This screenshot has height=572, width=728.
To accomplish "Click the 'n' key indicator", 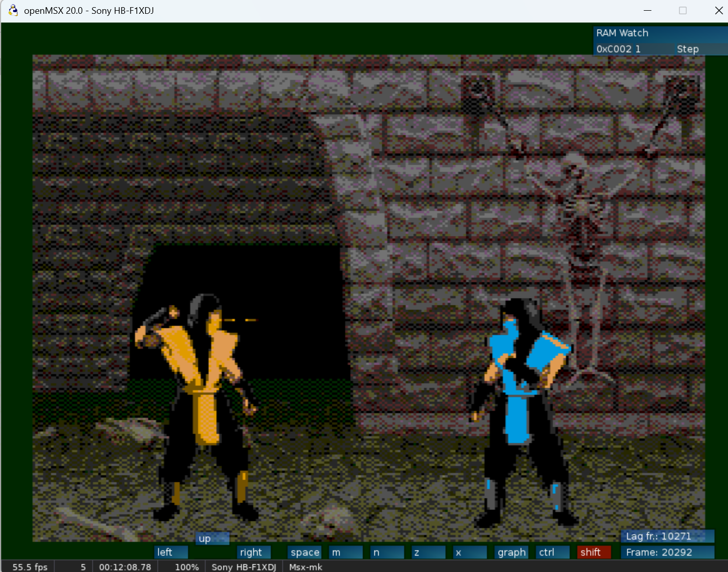I will tap(387, 552).
